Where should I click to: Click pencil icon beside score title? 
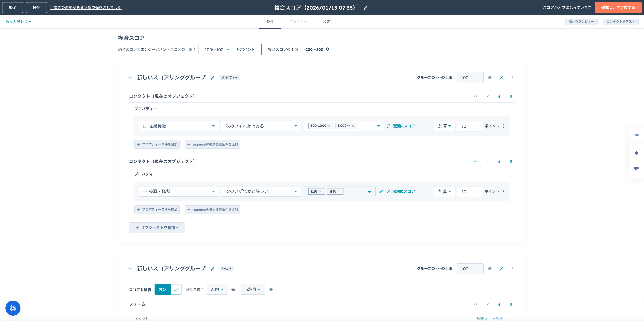click(x=365, y=8)
